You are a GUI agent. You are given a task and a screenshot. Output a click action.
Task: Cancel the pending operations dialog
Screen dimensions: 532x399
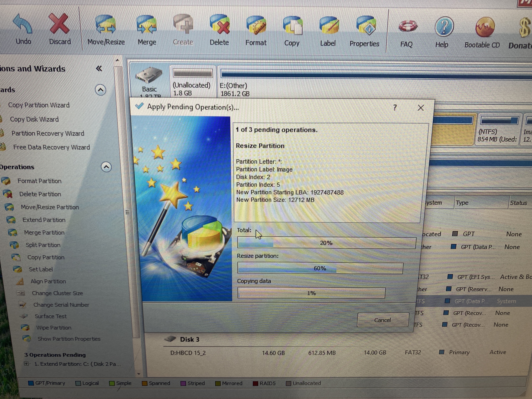[383, 320]
